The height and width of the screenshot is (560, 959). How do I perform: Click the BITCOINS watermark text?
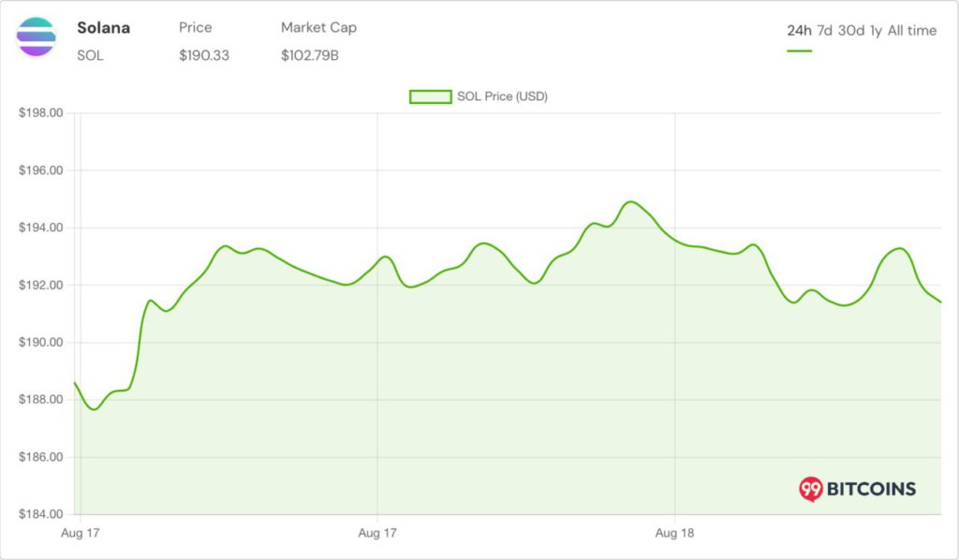click(x=871, y=489)
